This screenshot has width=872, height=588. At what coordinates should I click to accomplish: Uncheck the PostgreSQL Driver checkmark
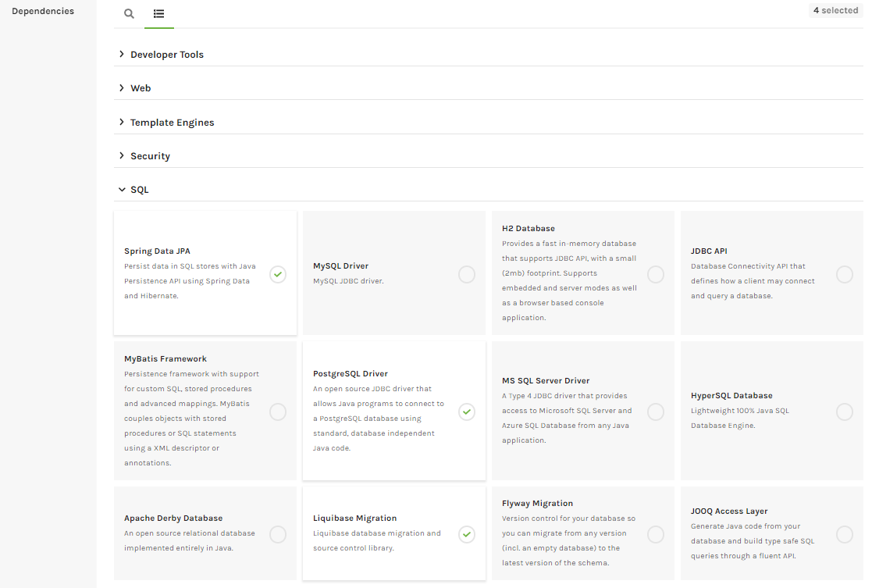467,412
